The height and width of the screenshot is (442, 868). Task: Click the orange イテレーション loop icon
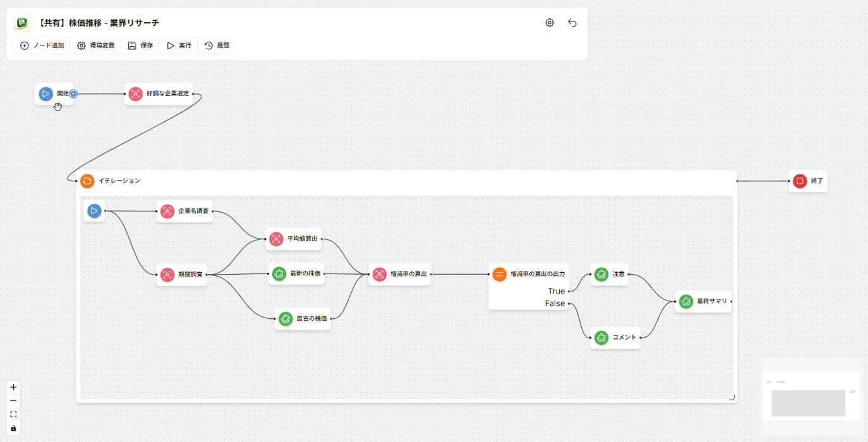[87, 181]
